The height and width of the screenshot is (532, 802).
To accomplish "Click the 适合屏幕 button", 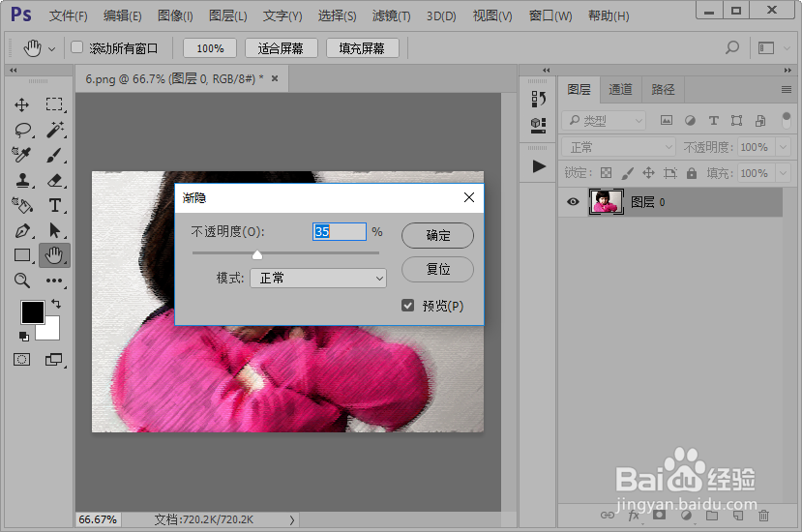I will coord(281,48).
